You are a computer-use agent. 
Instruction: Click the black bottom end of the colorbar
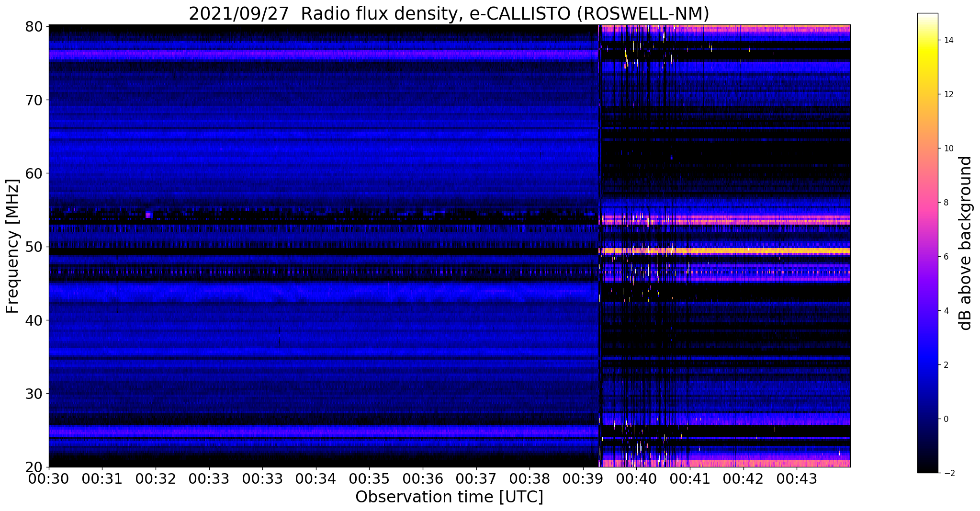click(x=927, y=469)
